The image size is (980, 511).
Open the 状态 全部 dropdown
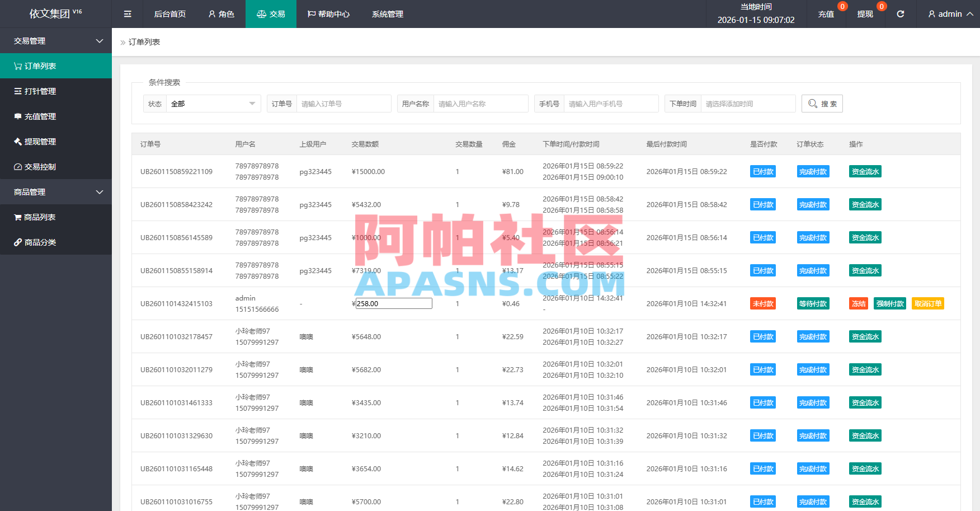(x=213, y=104)
